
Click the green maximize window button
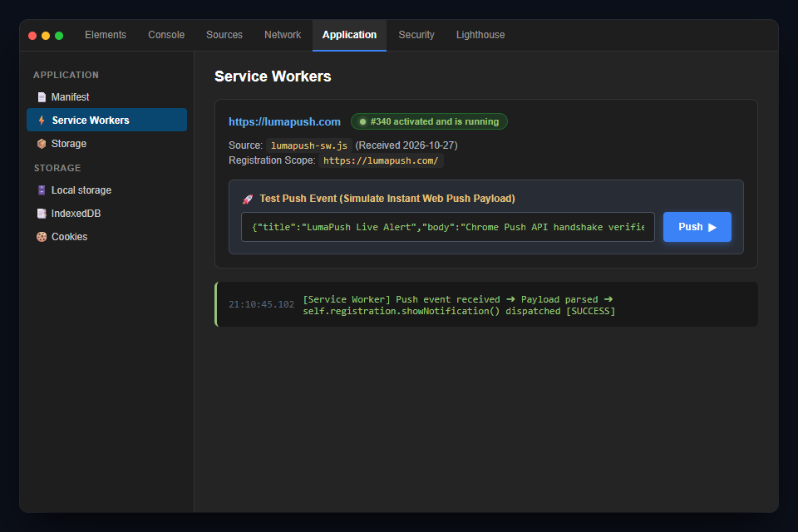[x=59, y=36]
